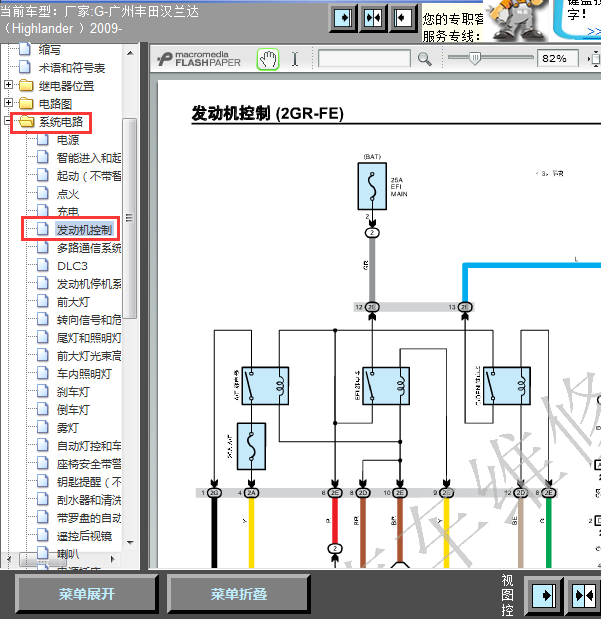
Task: Click the tree panel vertical scrollbar thumb
Action: [x=130, y=218]
